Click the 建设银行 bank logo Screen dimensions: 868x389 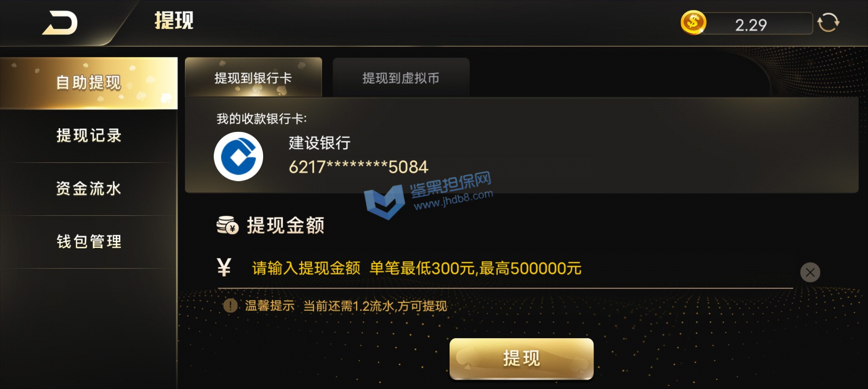coord(238,156)
